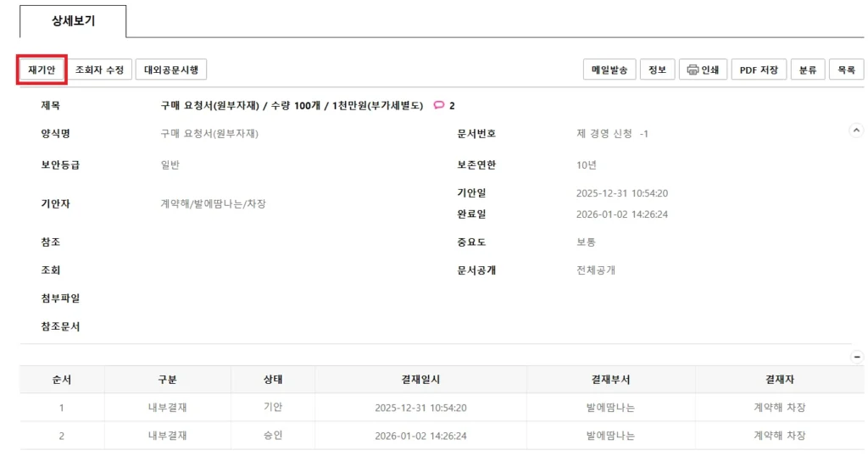This screenshot has width=868, height=456.
Task: Select the 상세보기 tab
Action: click(73, 21)
